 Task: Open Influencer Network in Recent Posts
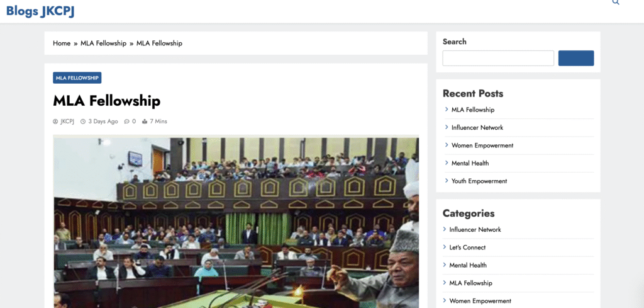pyautogui.click(x=477, y=127)
